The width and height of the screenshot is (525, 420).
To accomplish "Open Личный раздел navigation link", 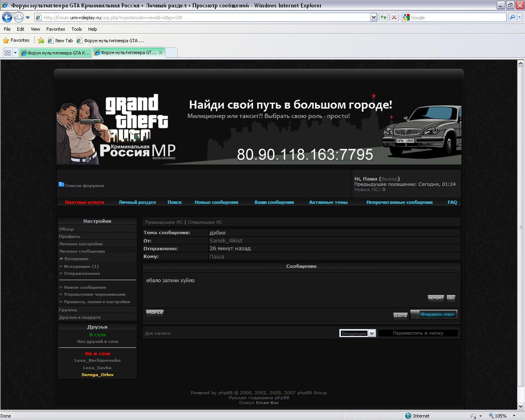I will 137,202.
